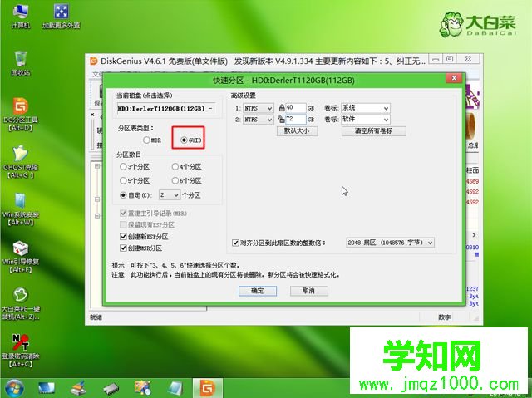The height and width of the screenshot is (398, 532).
Task: Launch Win系统安装 desktop shortcut
Action: (x=21, y=209)
